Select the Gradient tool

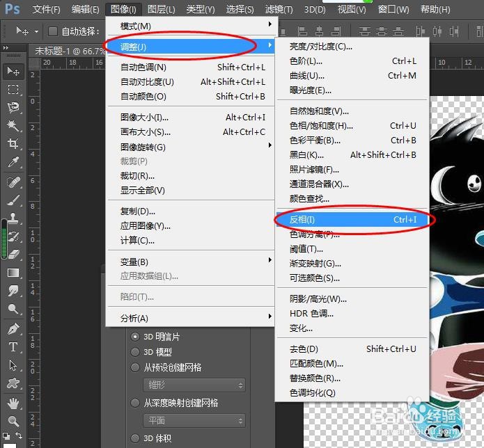(13, 273)
